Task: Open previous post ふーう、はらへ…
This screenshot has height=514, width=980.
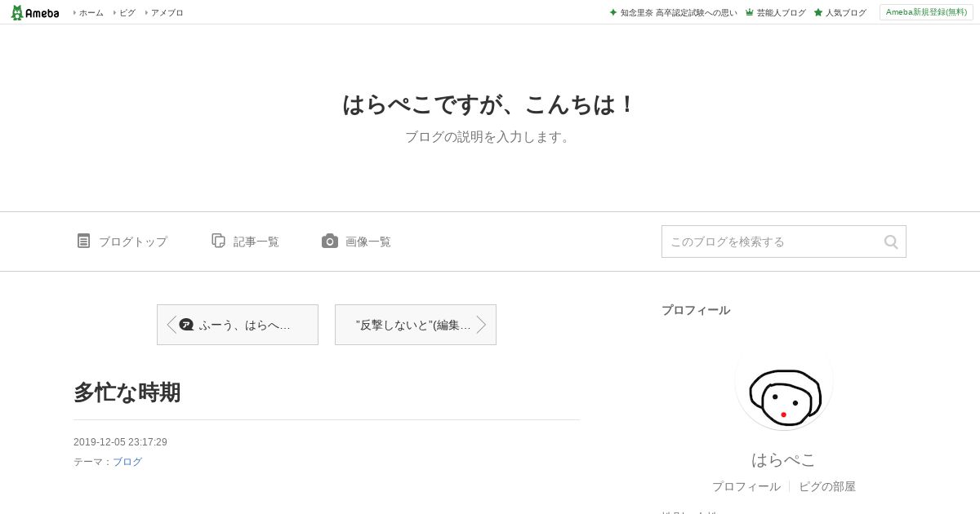Action: tap(238, 325)
